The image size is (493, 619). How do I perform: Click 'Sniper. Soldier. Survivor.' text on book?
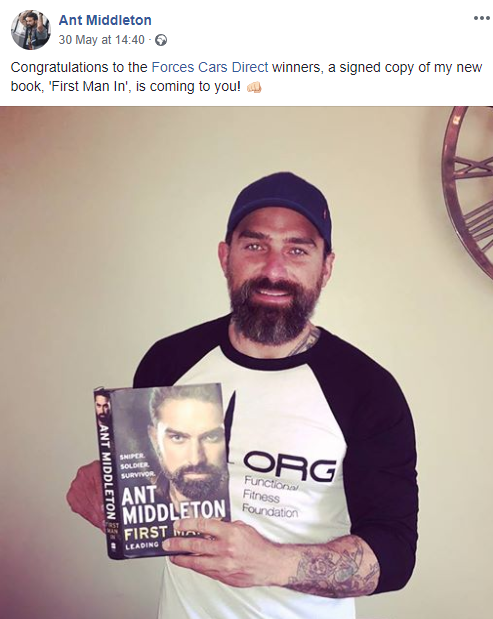coord(138,466)
